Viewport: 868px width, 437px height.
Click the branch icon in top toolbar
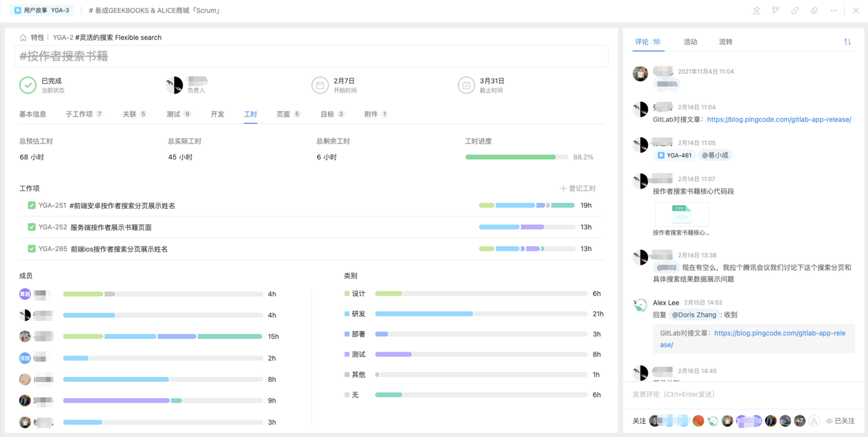776,10
